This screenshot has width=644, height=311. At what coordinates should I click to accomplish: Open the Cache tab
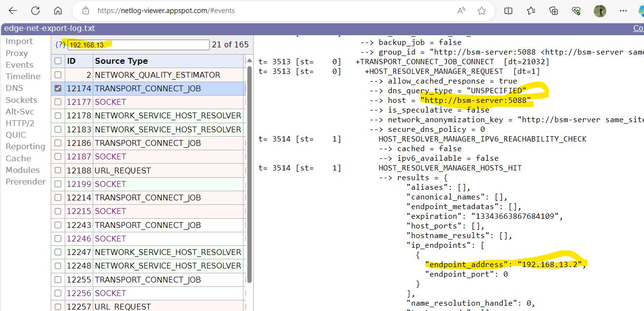click(18, 158)
